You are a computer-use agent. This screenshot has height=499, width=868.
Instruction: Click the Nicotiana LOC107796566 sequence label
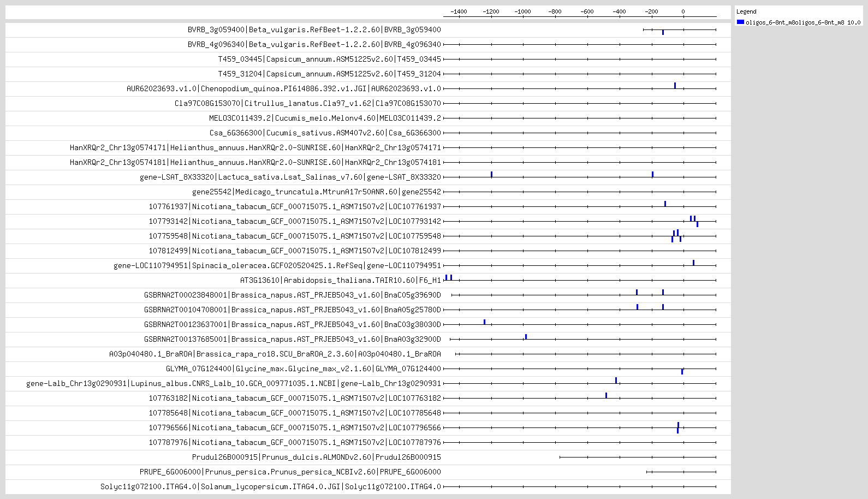pos(295,427)
